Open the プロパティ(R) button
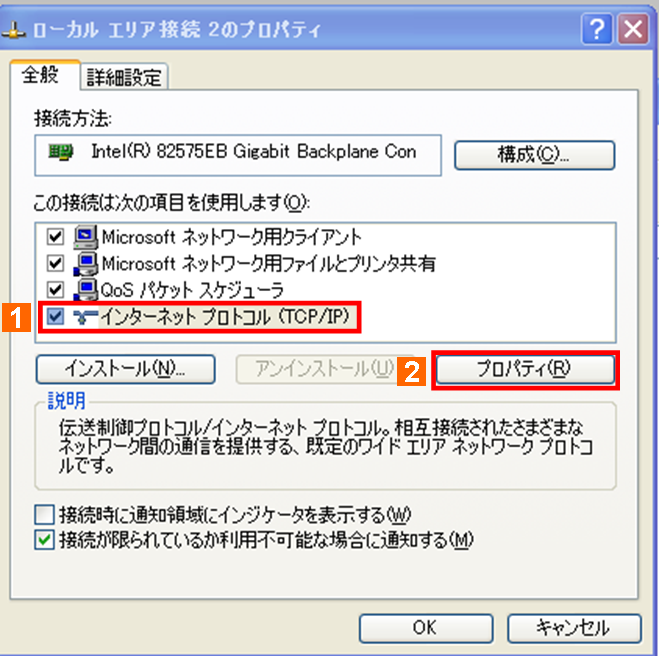Image resolution: width=659 pixels, height=656 pixels. point(525,369)
